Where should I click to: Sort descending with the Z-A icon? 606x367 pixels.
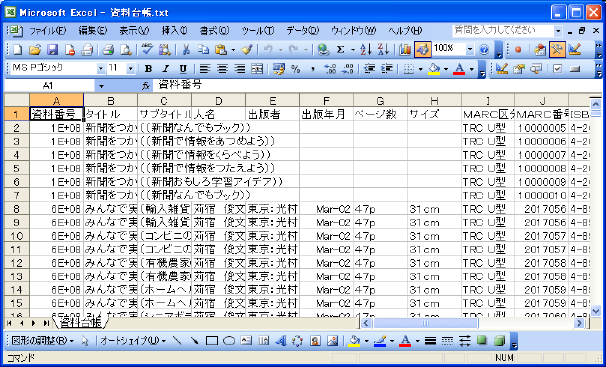point(383,49)
